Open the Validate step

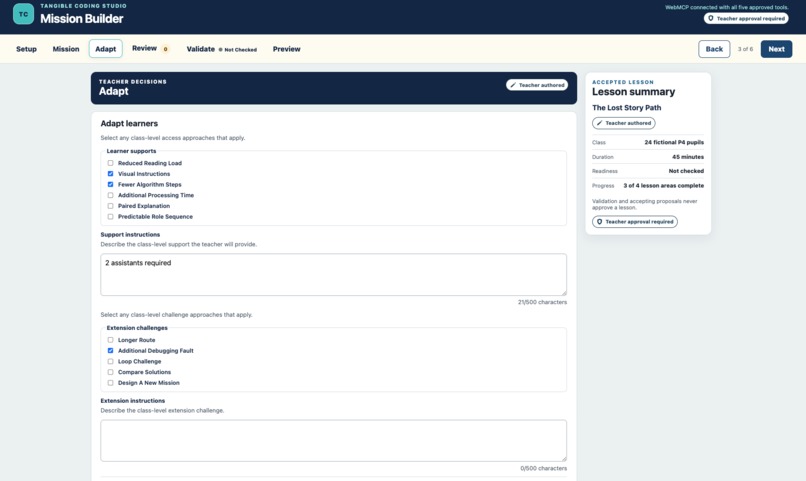200,49
